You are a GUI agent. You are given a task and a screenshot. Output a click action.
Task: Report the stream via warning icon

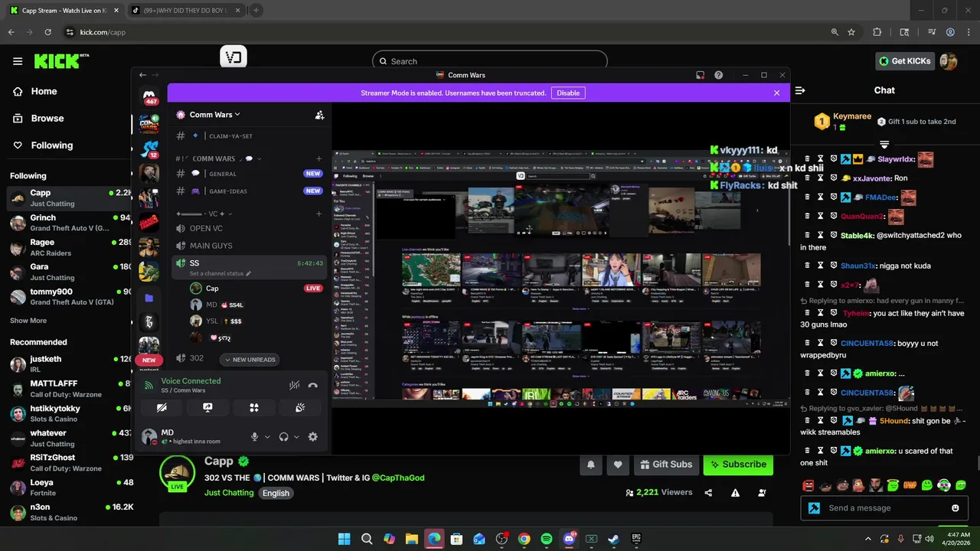735,493
